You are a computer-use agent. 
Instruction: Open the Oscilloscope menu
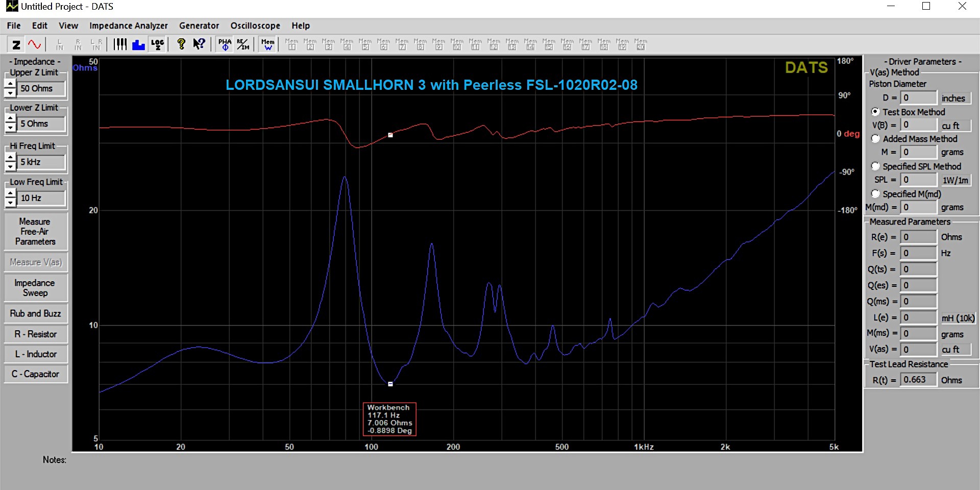[x=255, y=26]
